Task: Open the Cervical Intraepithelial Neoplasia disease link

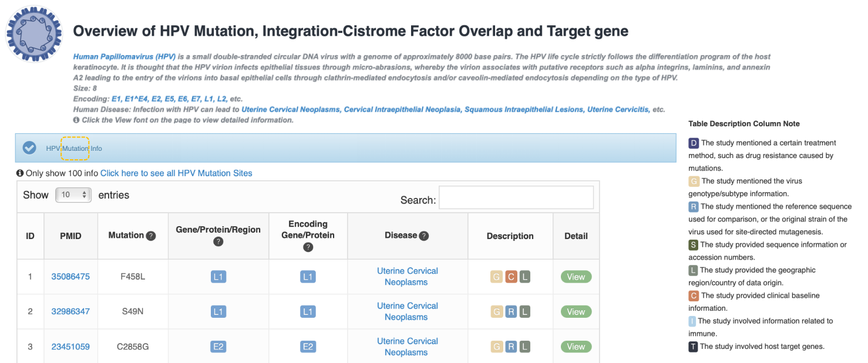Action: [x=403, y=109]
